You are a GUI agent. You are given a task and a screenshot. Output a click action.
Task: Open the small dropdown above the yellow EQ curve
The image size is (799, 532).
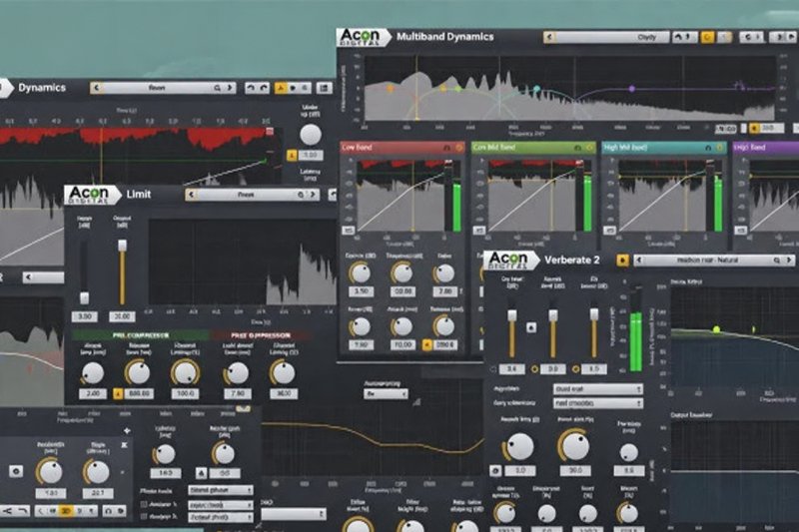pos(386,394)
